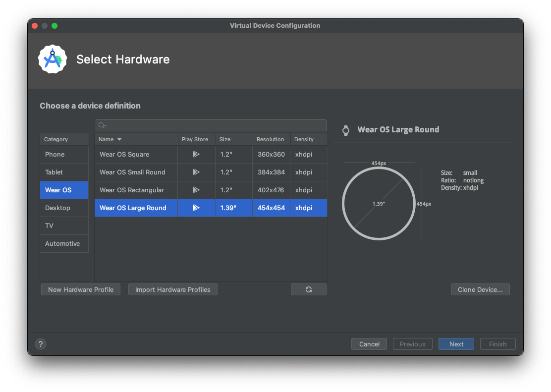Open the help question mark button
Viewport: 551px width, 392px height.
pos(41,344)
